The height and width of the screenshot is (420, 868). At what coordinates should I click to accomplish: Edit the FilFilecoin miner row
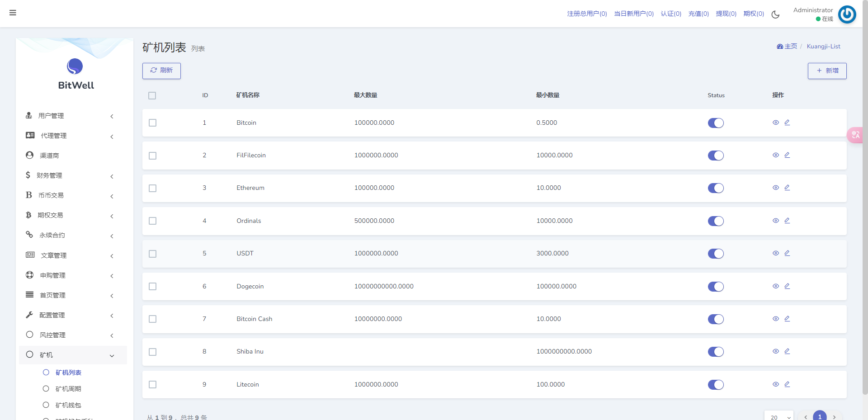click(787, 155)
